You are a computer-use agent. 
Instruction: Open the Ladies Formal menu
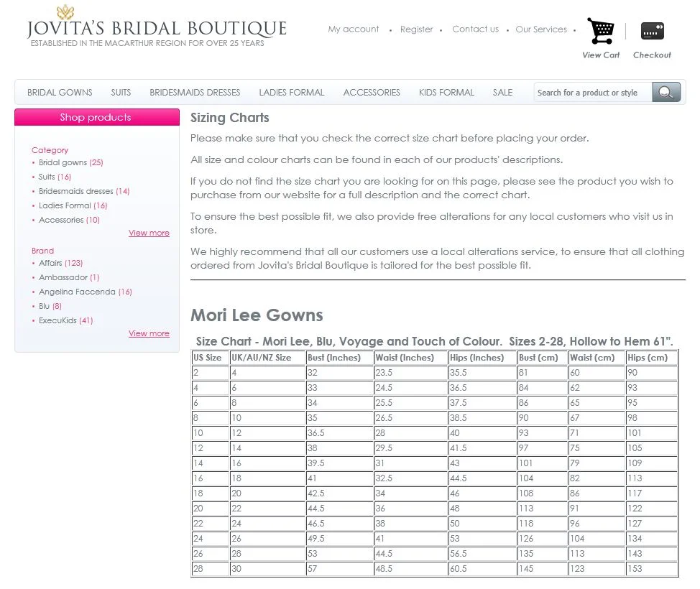292,93
